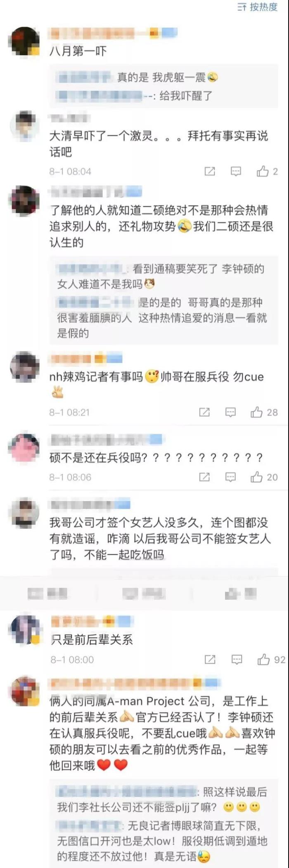Open reply 无良记者博眼球简直无下限
The width and height of the screenshot is (289, 868).
point(162,841)
